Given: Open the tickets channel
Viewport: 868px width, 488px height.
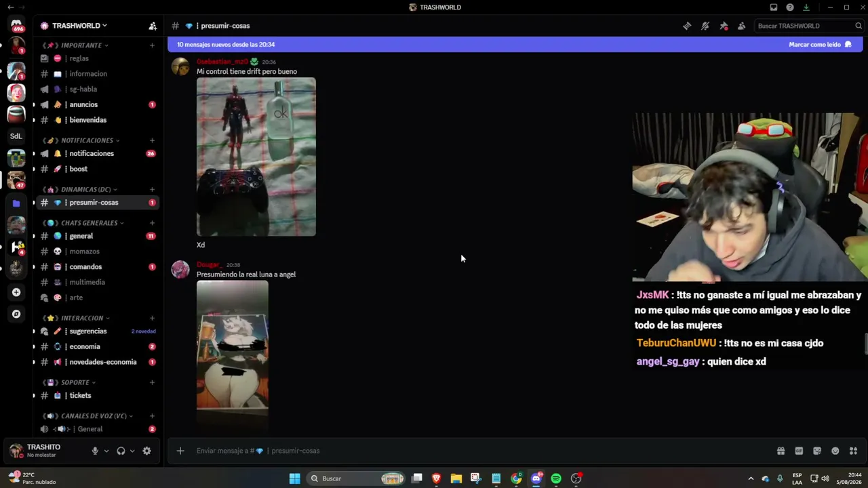Looking at the screenshot, I should tap(98, 395).
